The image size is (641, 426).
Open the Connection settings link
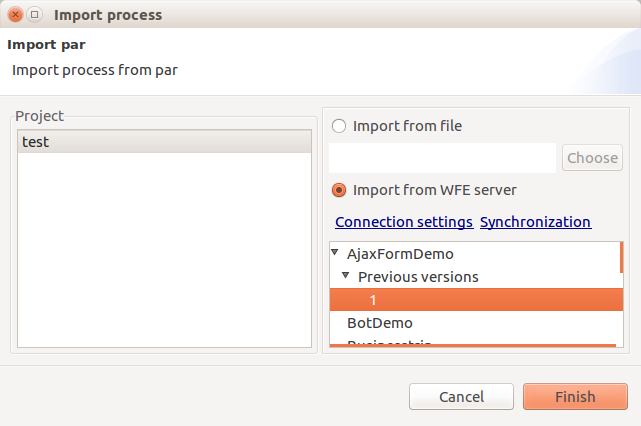[403, 222]
